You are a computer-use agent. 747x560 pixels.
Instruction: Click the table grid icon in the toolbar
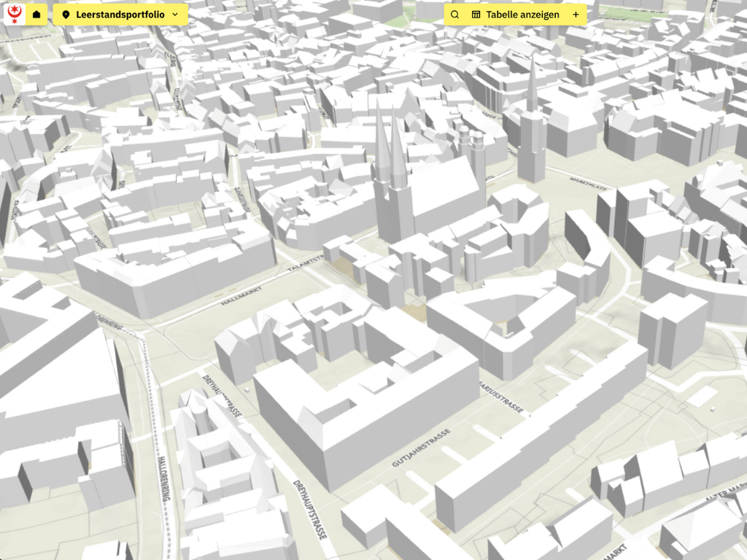[x=477, y=14]
